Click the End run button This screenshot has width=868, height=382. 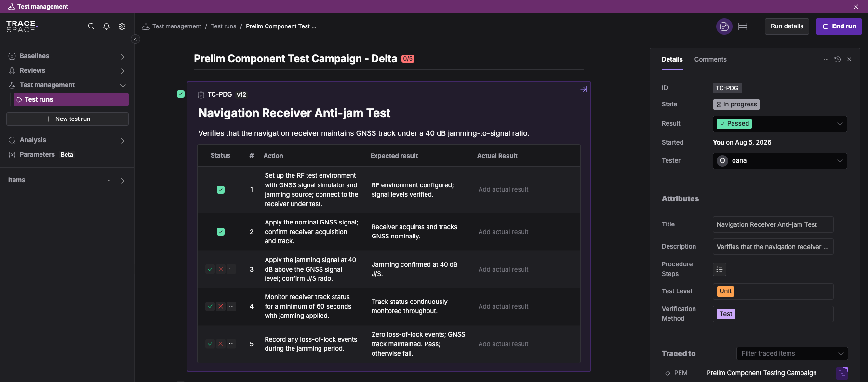click(x=839, y=26)
